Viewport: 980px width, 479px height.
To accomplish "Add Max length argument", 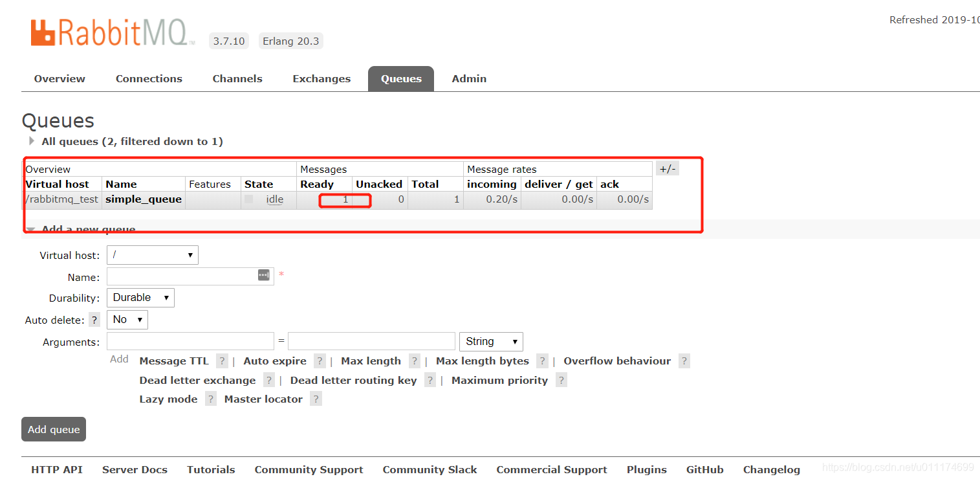I will point(371,361).
